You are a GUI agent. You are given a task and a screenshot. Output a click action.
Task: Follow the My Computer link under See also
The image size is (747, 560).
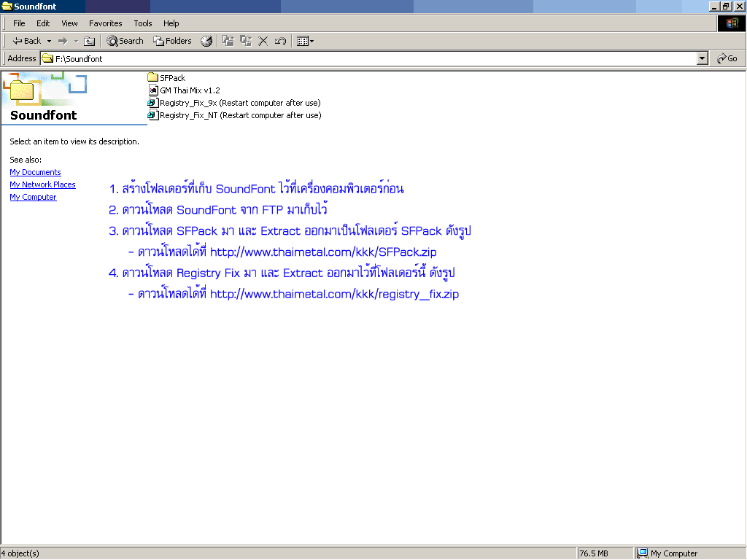click(x=33, y=197)
